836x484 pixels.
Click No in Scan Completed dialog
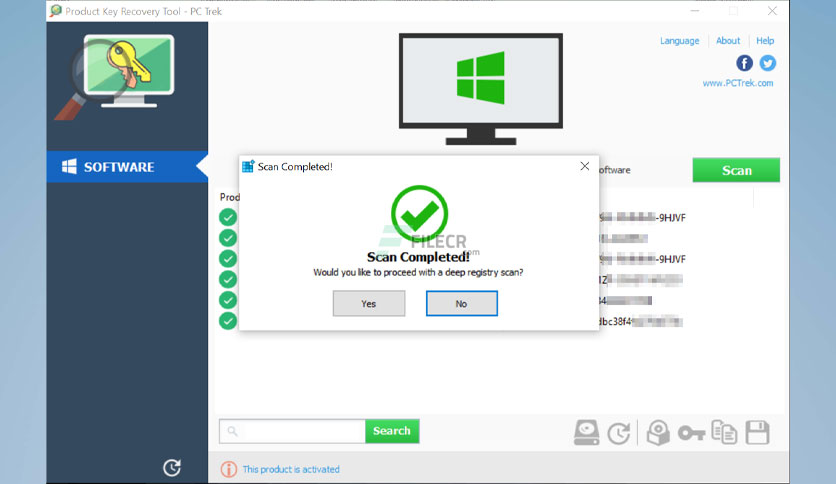(x=462, y=303)
